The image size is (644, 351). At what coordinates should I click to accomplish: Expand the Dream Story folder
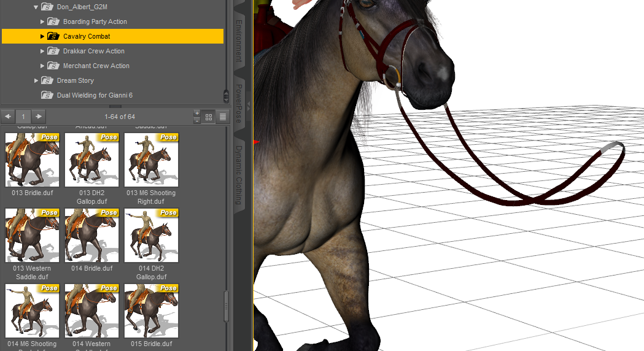36,81
